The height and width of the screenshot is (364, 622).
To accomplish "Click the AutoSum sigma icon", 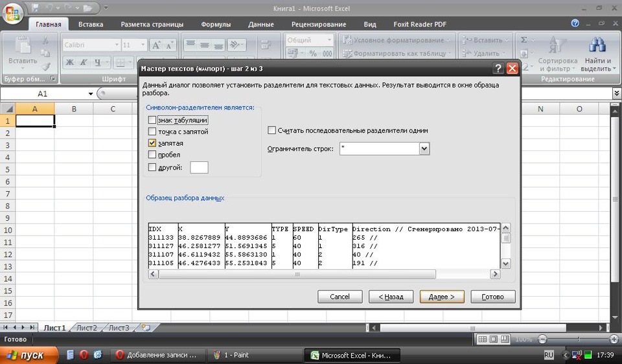I will pyautogui.click(x=524, y=40).
